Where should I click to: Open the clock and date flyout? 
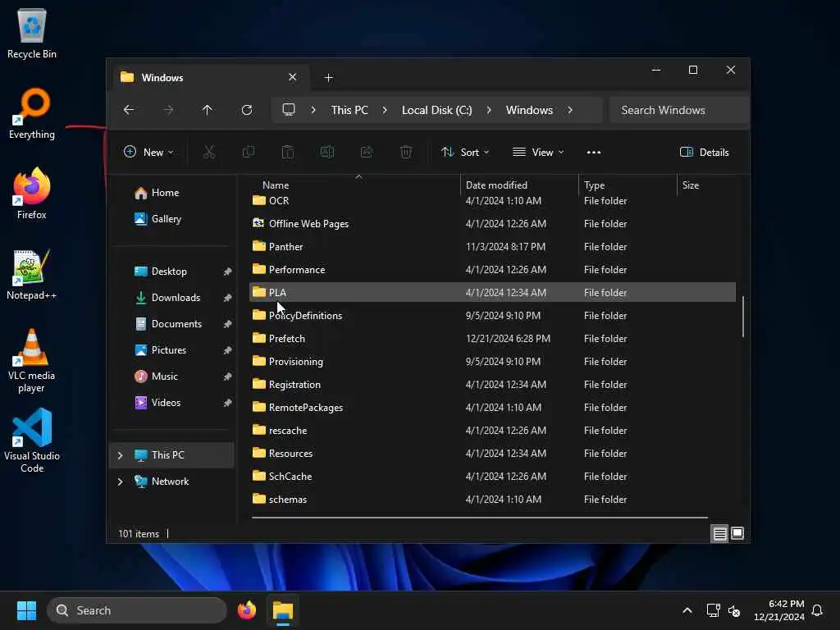779,610
